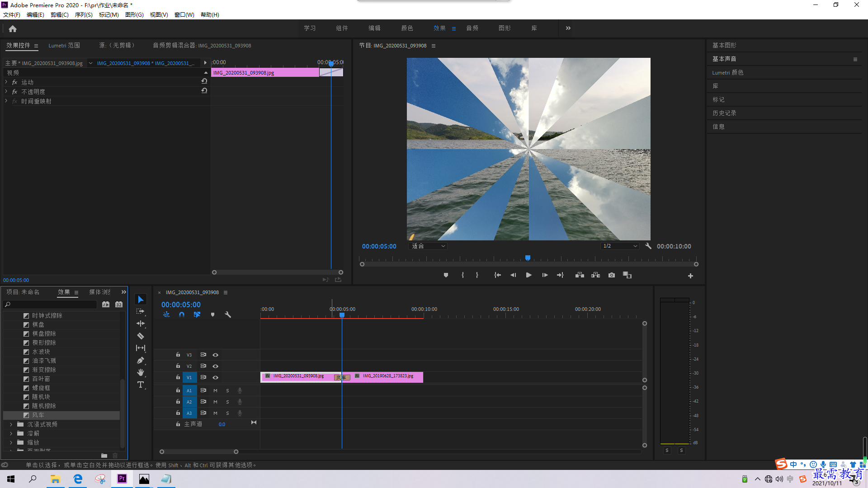Step back one frame
Screen dimensions: 868x488
513,275
